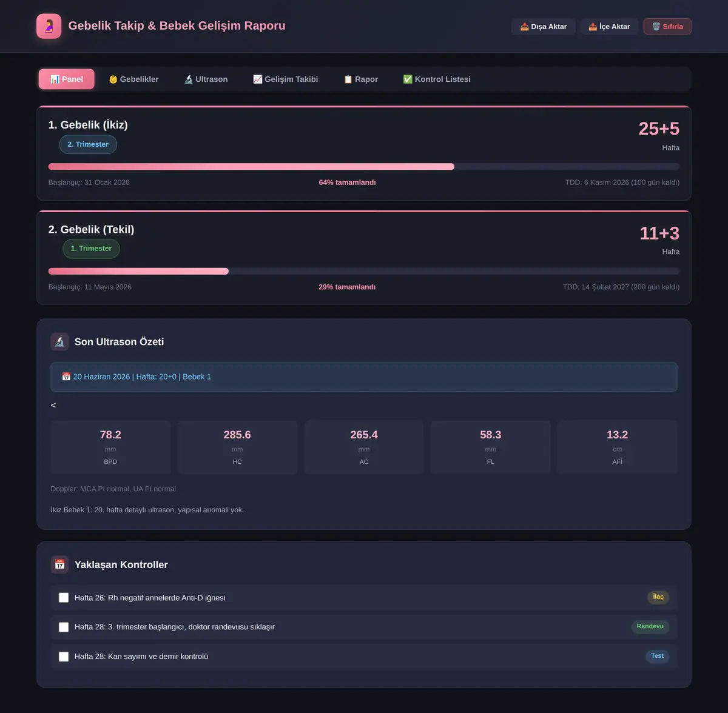Screen dimensions: 728x713
Task: Select the BPD 78.2 mm measurement card
Action: 110,447
